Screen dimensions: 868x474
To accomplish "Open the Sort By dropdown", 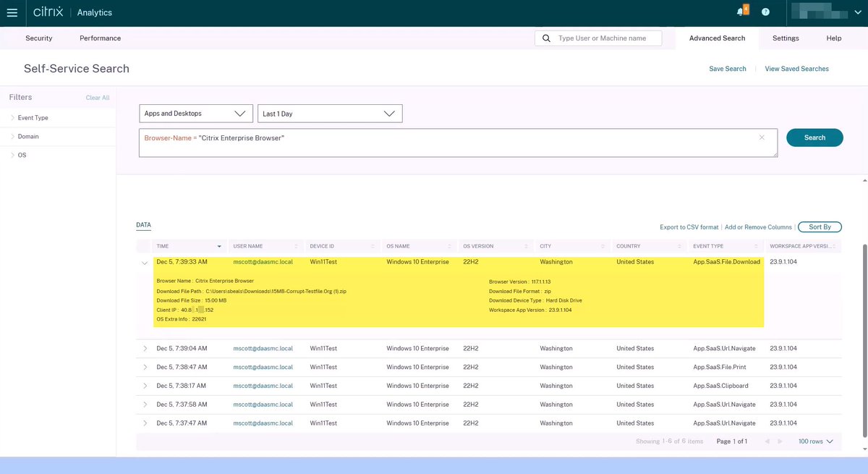I will click(818, 226).
